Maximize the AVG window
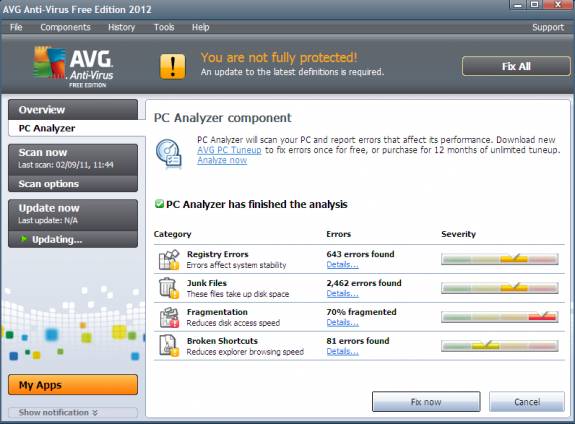Viewport: 575px width, 424px height. pyautogui.click(x=534, y=4)
